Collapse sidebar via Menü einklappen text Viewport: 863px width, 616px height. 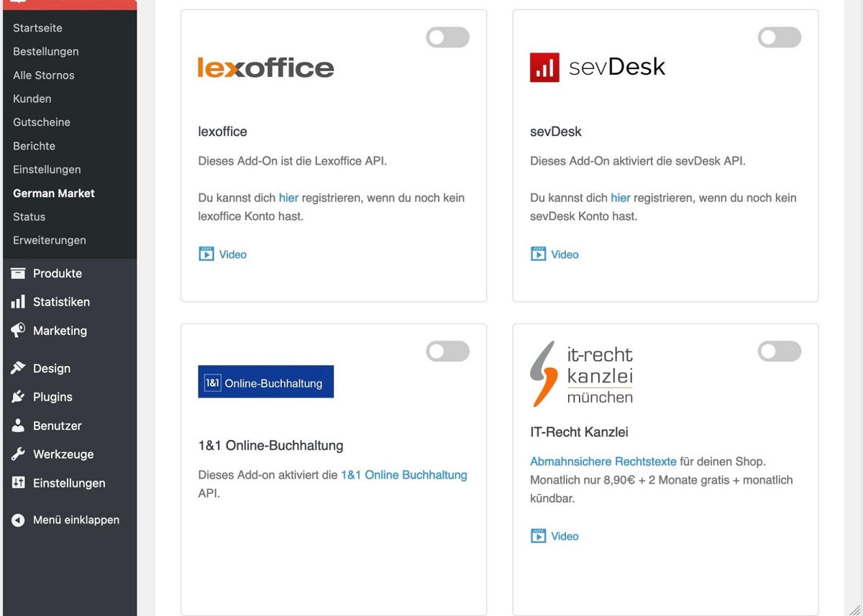point(76,520)
